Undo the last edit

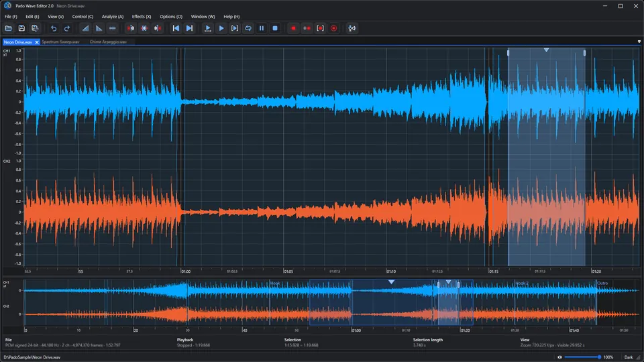[x=54, y=28]
